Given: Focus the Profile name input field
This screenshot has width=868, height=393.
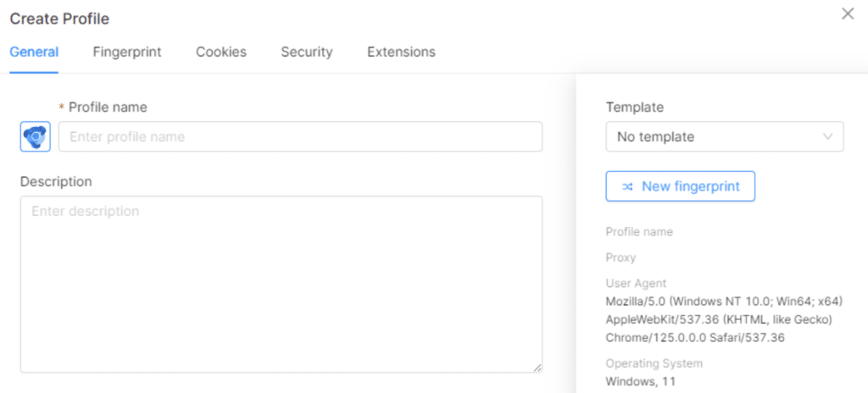Looking at the screenshot, I should [300, 136].
